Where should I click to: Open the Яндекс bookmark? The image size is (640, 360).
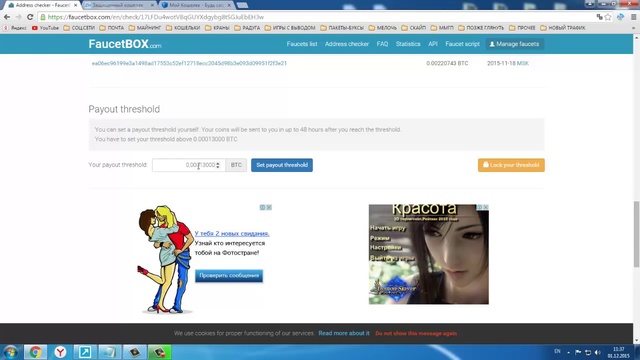(x=15, y=28)
